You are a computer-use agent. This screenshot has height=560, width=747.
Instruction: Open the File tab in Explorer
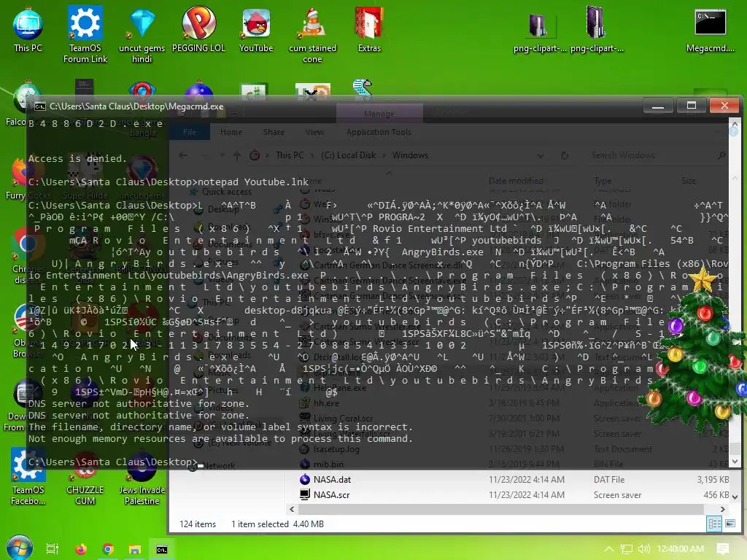click(x=190, y=132)
